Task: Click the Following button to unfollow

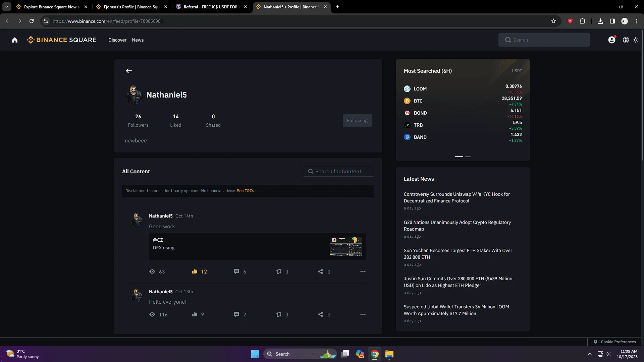Action: click(357, 120)
